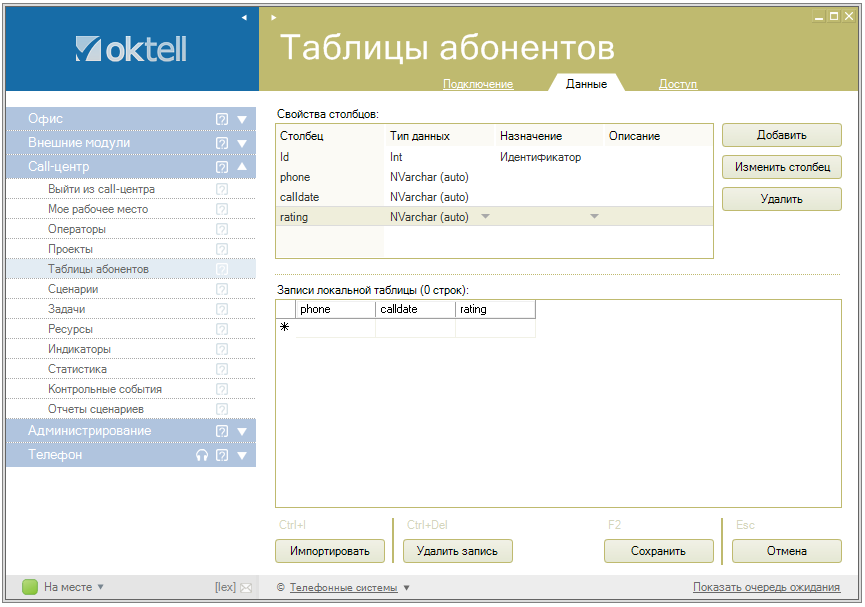The height and width of the screenshot is (607, 865).
Task: Switch to the Подключение tab
Action: tap(477, 84)
